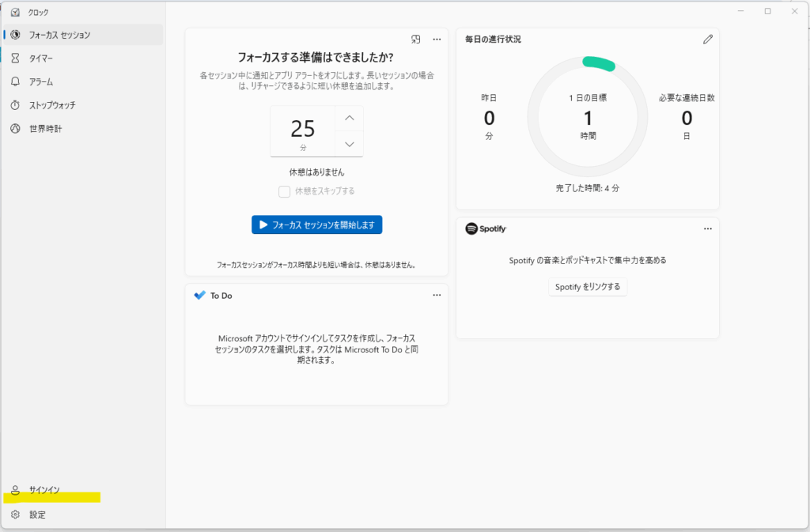This screenshot has width=810, height=532.
Task: Click the alarm bell icon
Action: coord(16,81)
